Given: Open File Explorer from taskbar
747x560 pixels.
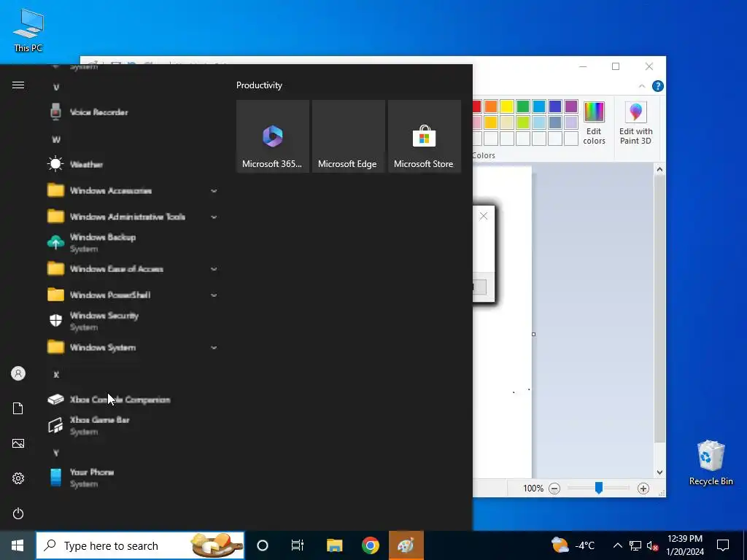Looking at the screenshot, I should coord(334,545).
